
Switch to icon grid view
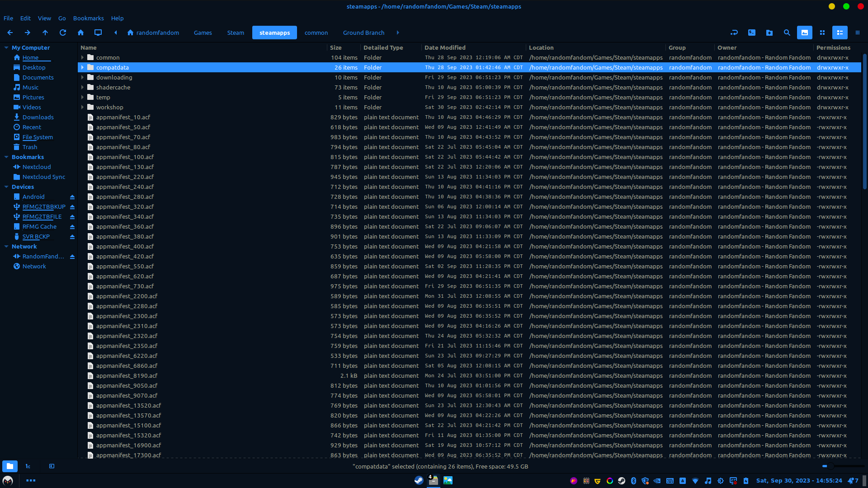[822, 33]
